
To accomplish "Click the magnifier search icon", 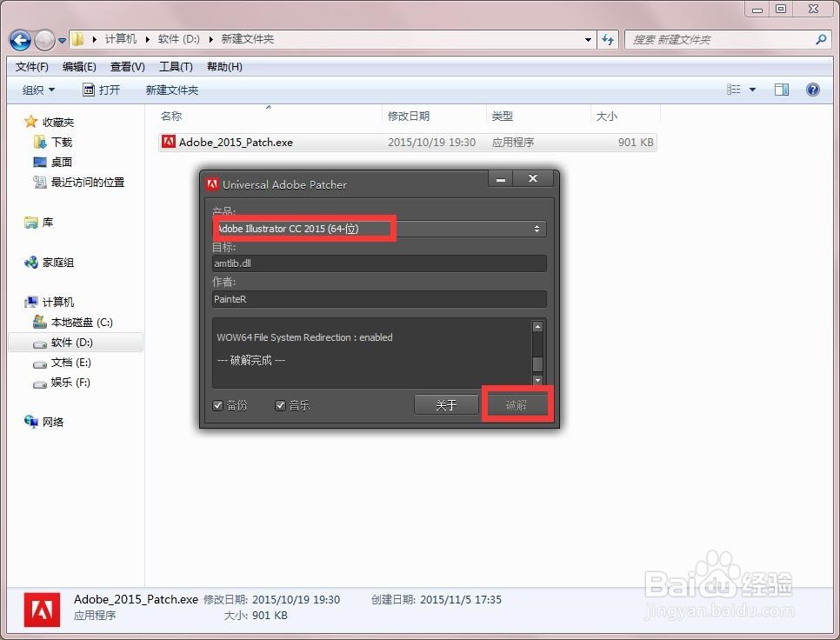I will click(821, 40).
